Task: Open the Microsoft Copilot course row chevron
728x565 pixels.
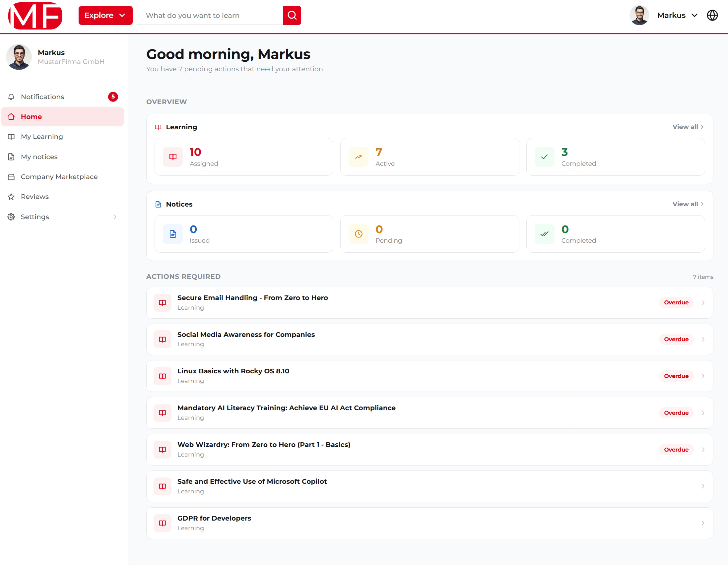Action: pos(703,486)
